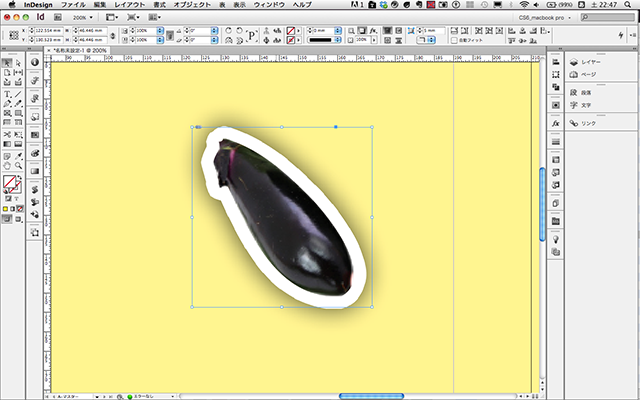Open the ウィンドウ menu

267,5
